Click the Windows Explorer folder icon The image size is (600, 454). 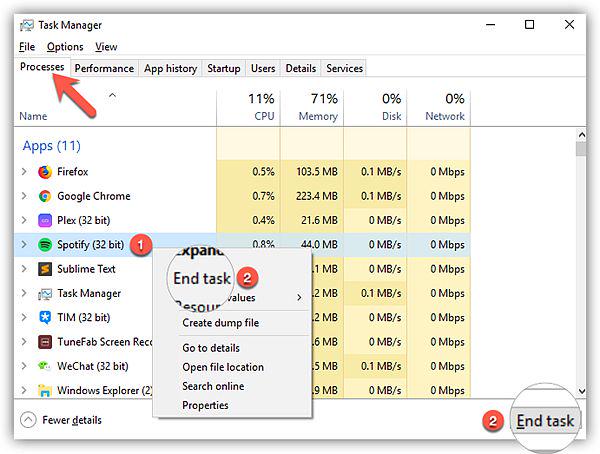[45, 390]
